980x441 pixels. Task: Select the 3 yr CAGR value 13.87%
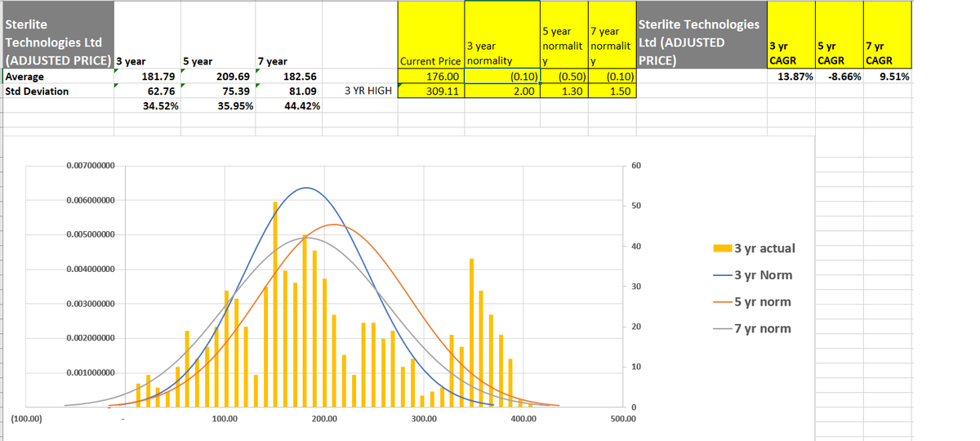pyautogui.click(x=791, y=77)
